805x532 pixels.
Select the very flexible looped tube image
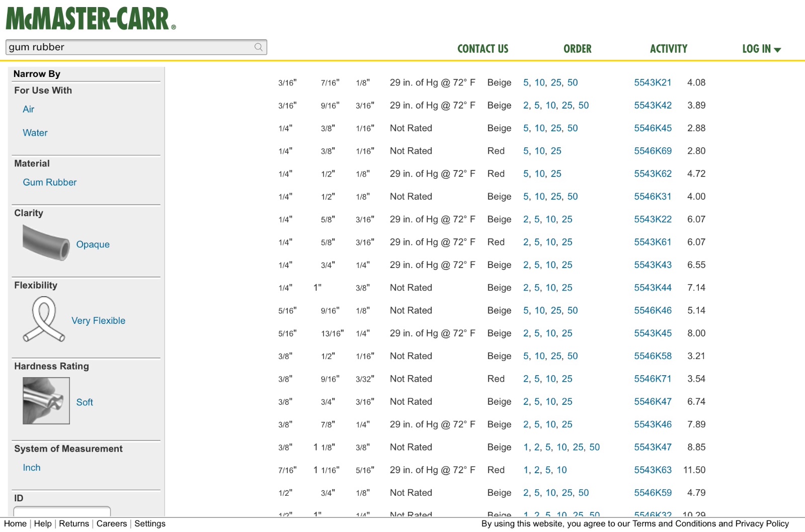[44, 320]
